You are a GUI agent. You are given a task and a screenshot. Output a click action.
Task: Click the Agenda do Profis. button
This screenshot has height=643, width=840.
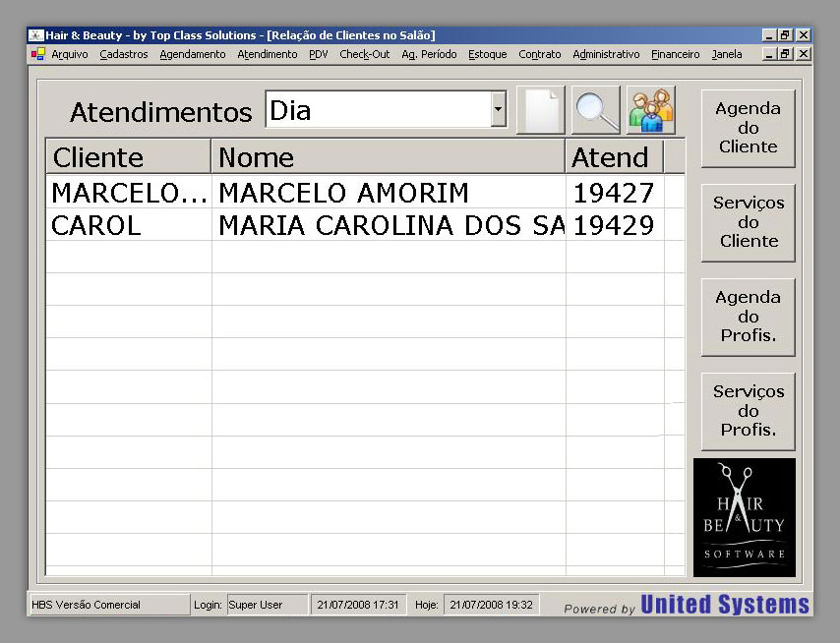point(748,317)
